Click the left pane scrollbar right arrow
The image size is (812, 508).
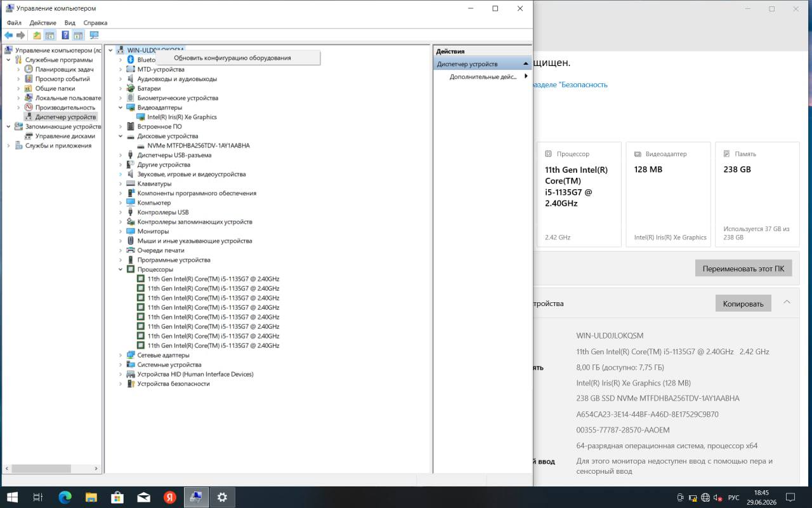(x=97, y=469)
